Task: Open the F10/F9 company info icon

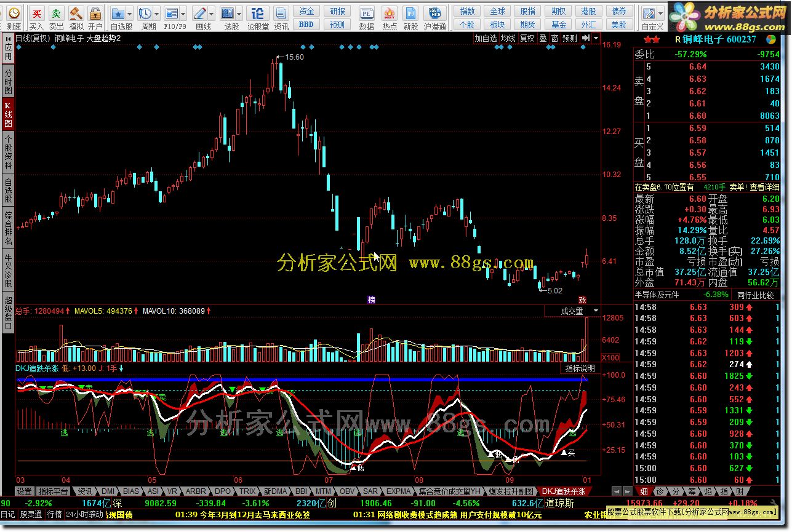Action: tap(172, 13)
